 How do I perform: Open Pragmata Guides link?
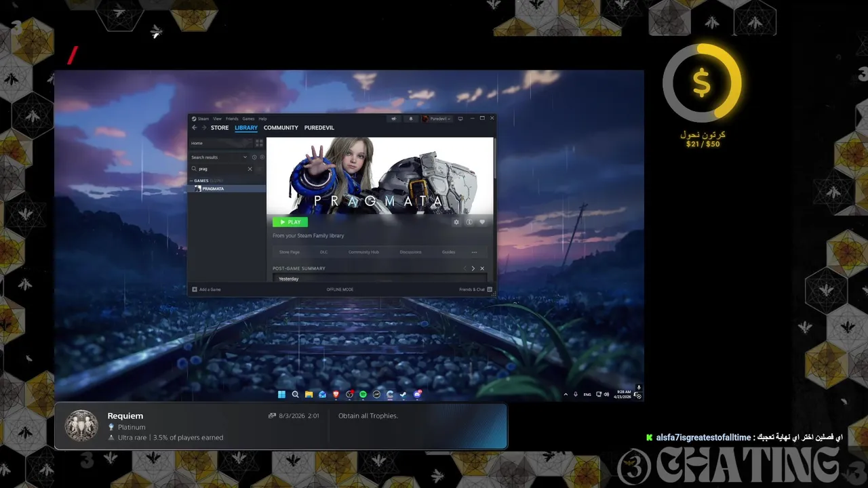click(449, 252)
